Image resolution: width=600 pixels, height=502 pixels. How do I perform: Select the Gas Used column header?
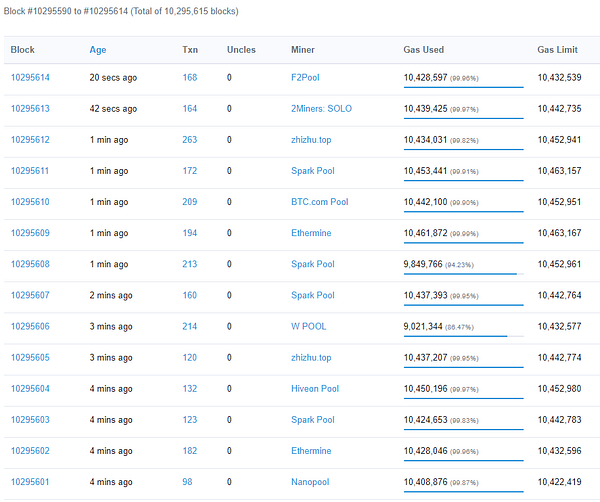click(424, 50)
